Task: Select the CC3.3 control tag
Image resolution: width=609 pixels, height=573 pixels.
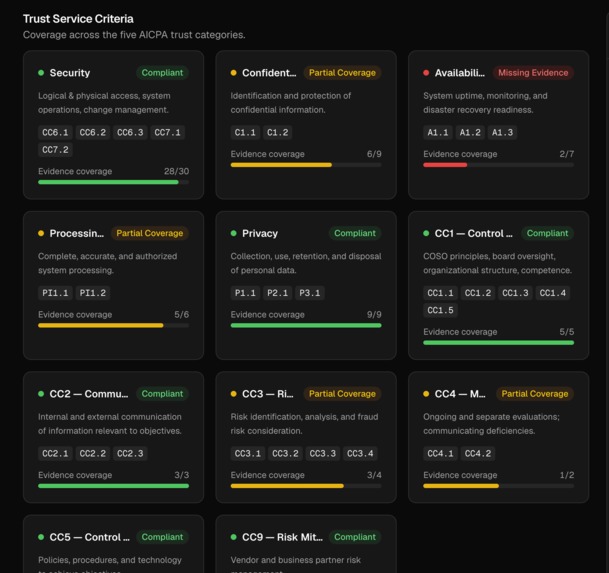Action: point(323,453)
